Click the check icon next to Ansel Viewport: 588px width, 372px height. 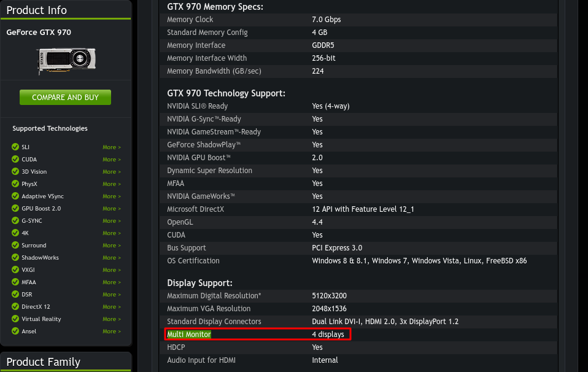tap(15, 331)
